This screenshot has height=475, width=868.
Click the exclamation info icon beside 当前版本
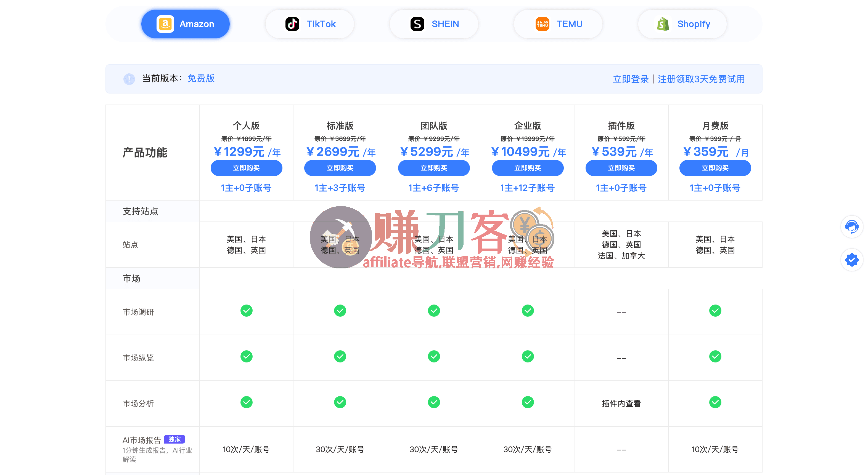click(x=129, y=79)
